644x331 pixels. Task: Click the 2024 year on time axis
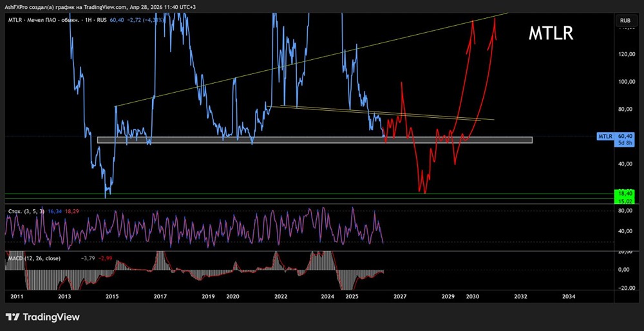click(x=327, y=296)
